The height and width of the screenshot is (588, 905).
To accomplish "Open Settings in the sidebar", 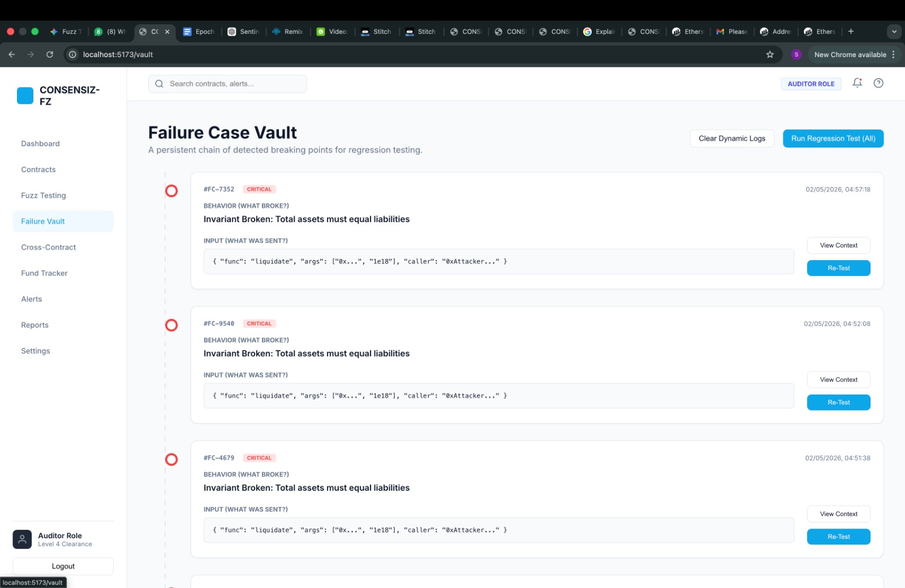I will (63, 351).
